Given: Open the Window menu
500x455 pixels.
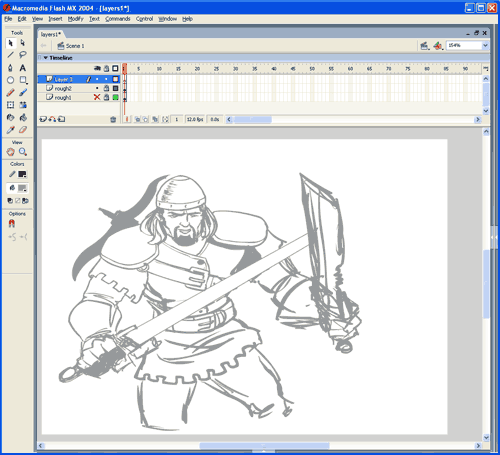Looking at the screenshot, I should click(167, 19).
